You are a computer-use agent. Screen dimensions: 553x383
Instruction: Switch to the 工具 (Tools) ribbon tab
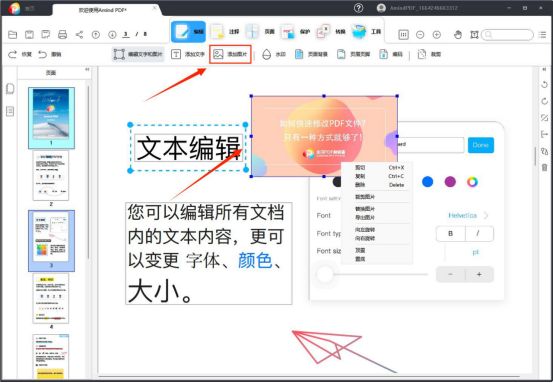click(x=366, y=32)
